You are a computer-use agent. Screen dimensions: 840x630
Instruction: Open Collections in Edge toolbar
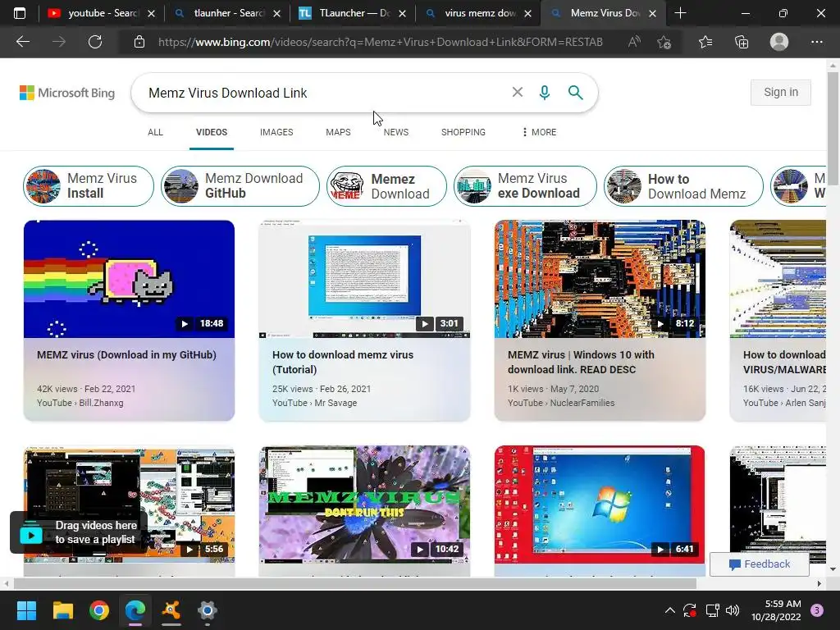pos(742,42)
